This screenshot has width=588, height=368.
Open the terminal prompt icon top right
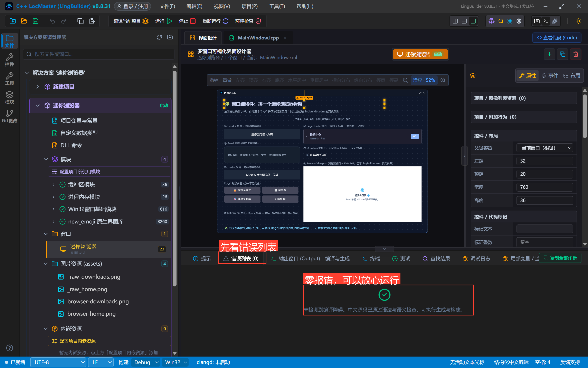pos(546,21)
